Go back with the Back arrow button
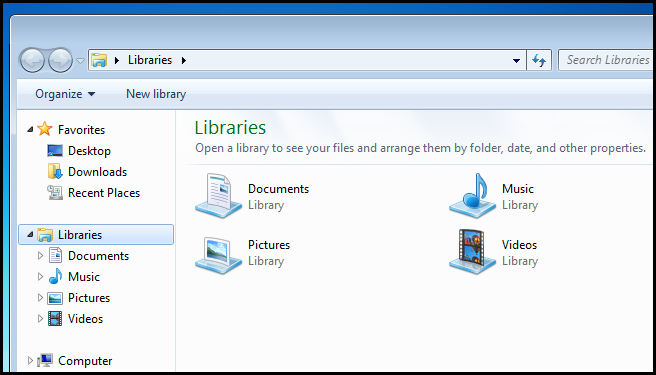This screenshot has height=375, width=656. point(32,60)
